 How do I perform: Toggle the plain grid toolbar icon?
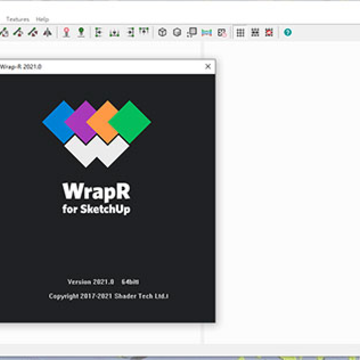click(x=240, y=32)
